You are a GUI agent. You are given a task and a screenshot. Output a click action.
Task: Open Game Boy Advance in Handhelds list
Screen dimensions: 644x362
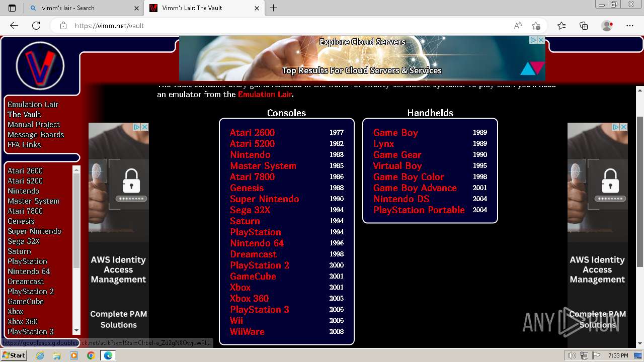pyautogui.click(x=415, y=188)
